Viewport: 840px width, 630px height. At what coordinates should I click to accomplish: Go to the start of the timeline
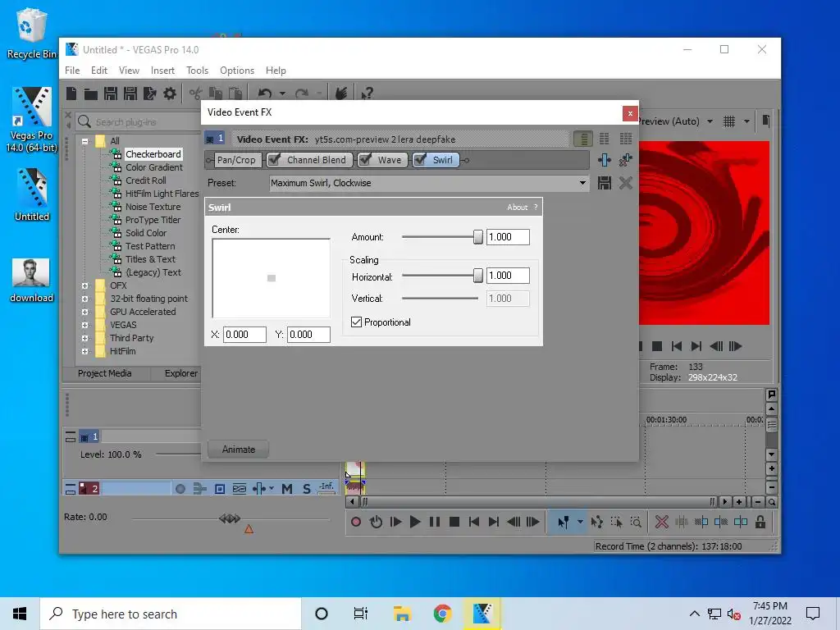click(x=474, y=522)
